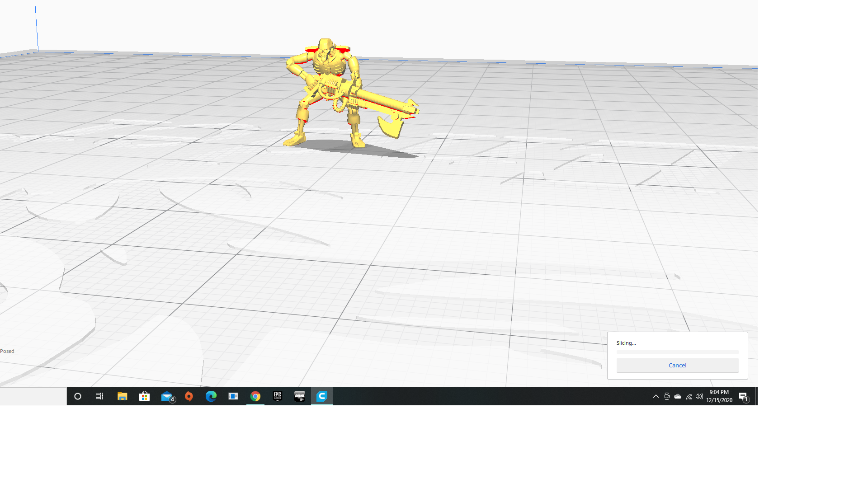Viewport: 868px width, 488px height.
Task: Open the Epic Games launcher
Action: point(277,396)
